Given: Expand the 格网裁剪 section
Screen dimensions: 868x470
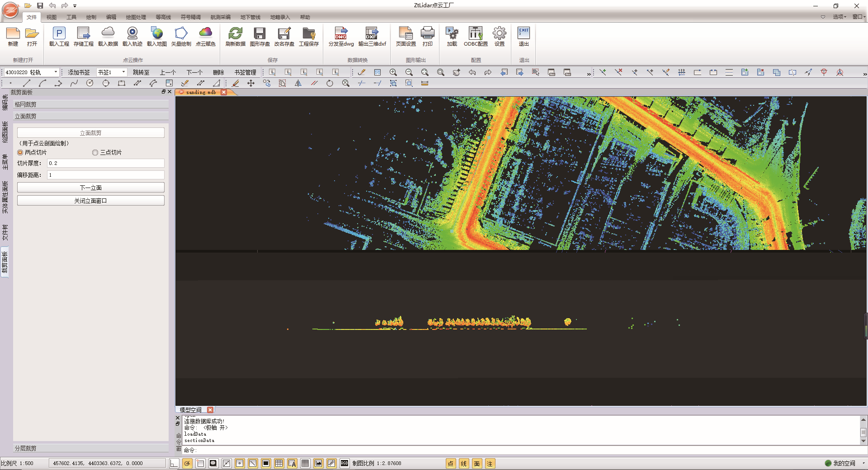Looking at the screenshot, I should (91, 104).
